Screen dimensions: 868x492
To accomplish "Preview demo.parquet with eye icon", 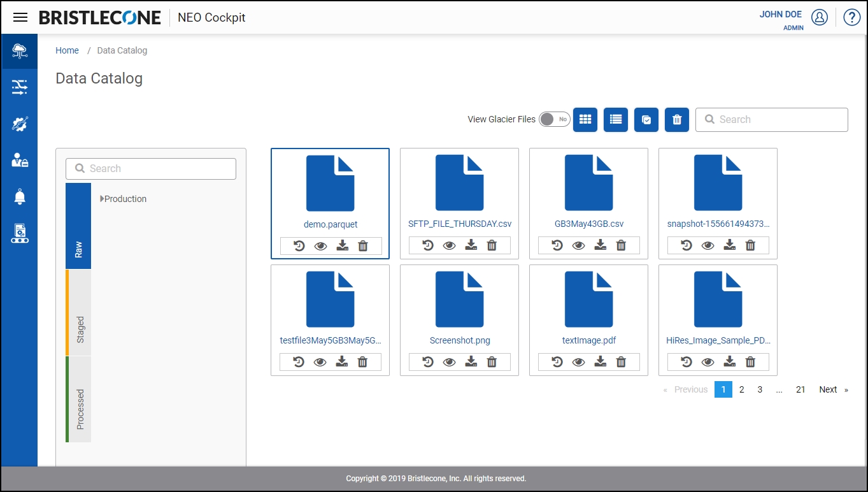I will click(320, 246).
